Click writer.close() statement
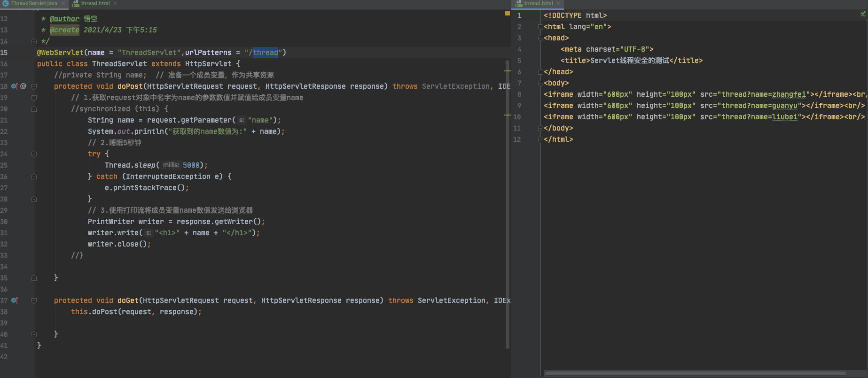Viewport: 868px width, 378px height. click(119, 244)
